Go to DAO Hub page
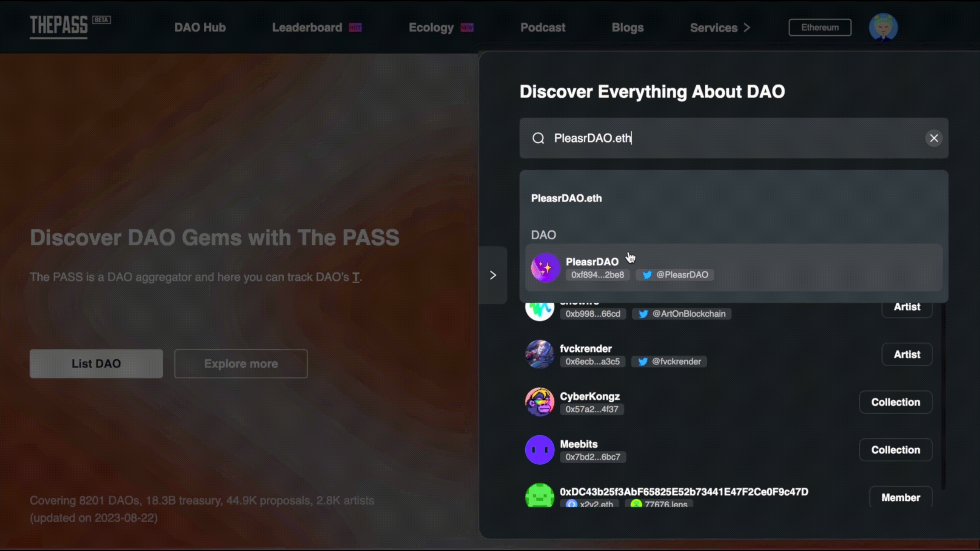Screen dimensions: 980x551 [200, 28]
